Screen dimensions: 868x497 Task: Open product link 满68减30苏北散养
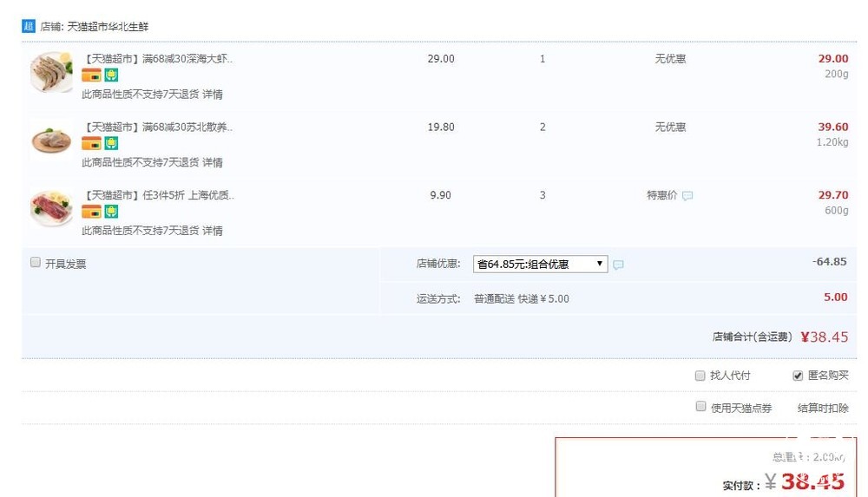pyautogui.click(x=158, y=127)
